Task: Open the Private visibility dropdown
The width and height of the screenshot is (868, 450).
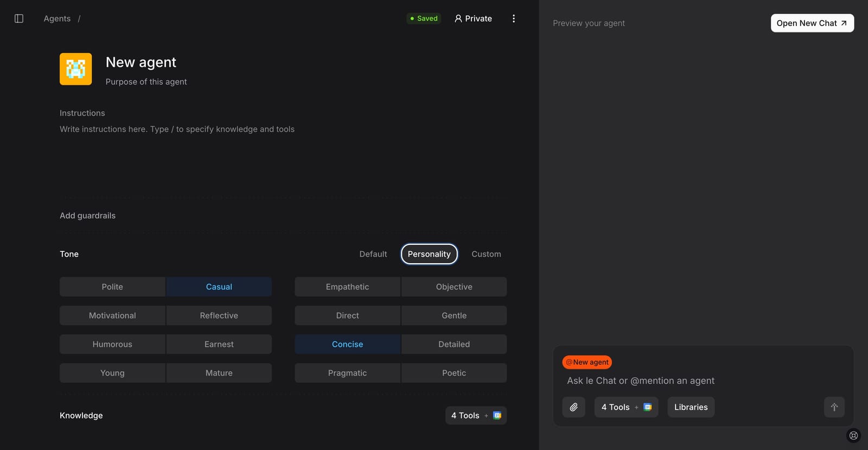Action: pos(473,18)
